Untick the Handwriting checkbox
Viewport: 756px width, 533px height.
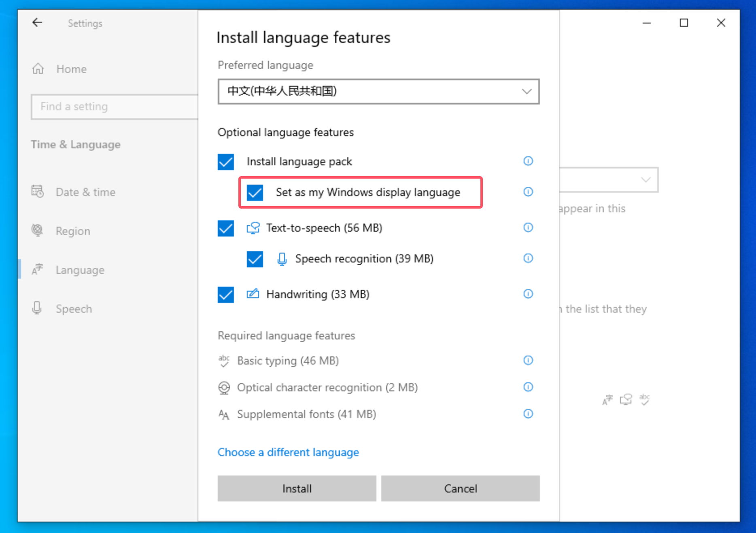click(x=226, y=295)
